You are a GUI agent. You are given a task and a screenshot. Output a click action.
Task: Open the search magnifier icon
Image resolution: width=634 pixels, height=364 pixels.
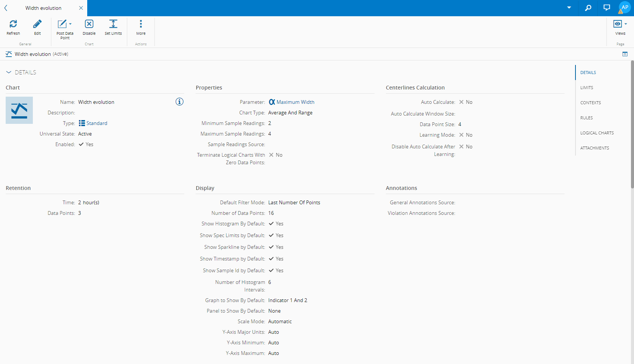[x=588, y=8]
